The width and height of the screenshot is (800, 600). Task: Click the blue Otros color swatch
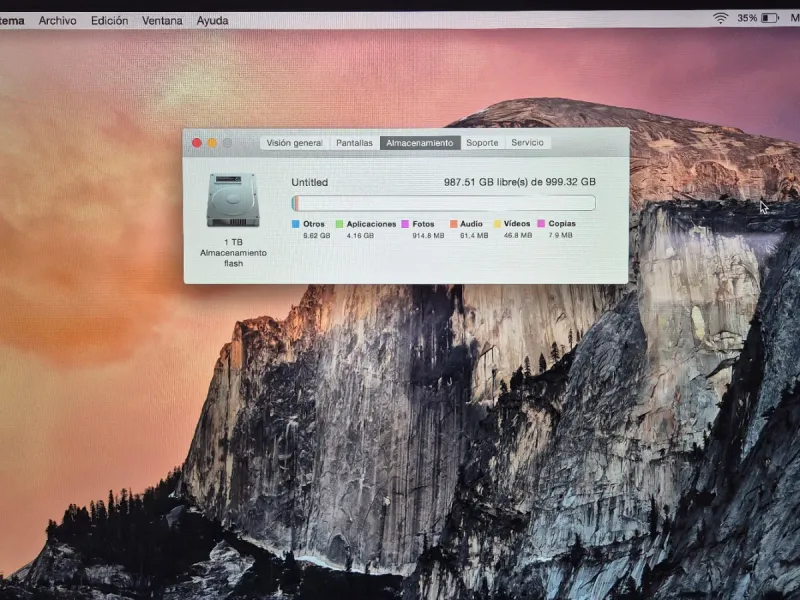295,224
